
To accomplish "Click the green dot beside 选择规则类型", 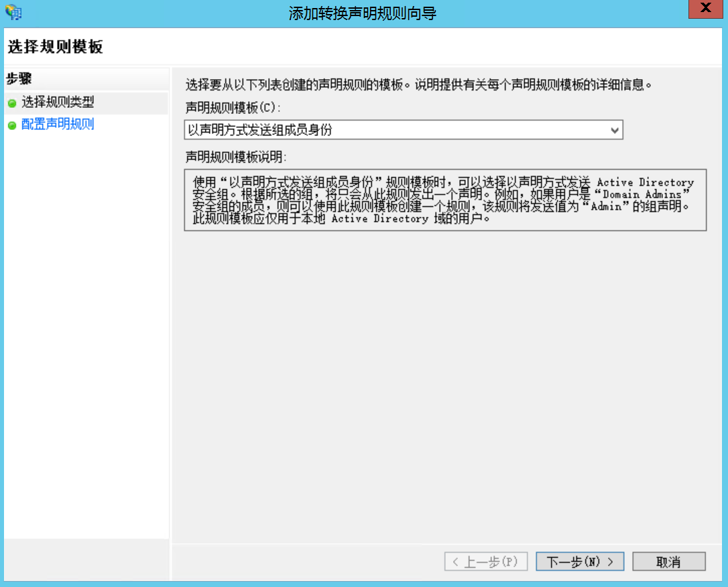I will coord(12,103).
